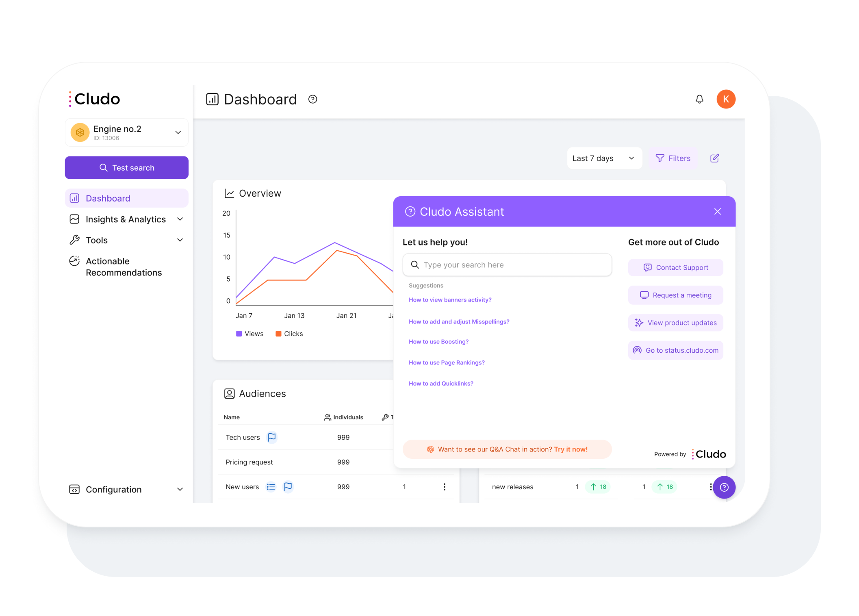The width and height of the screenshot is (859, 616).
Task: Open the Last 7 days date dropdown
Action: coord(604,158)
